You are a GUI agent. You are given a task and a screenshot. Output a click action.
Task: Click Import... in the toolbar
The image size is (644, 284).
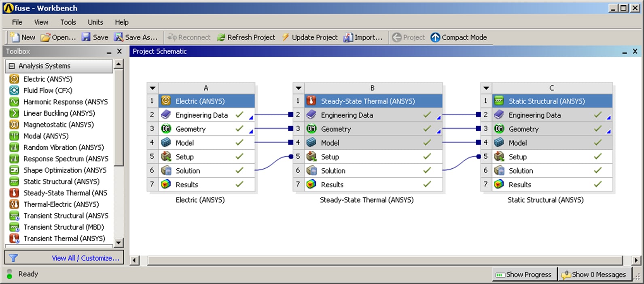coord(363,37)
